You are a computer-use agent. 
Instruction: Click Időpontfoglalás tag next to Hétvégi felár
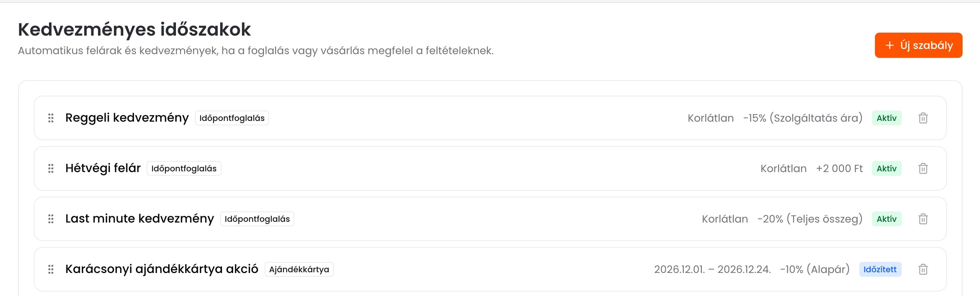point(184,168)
